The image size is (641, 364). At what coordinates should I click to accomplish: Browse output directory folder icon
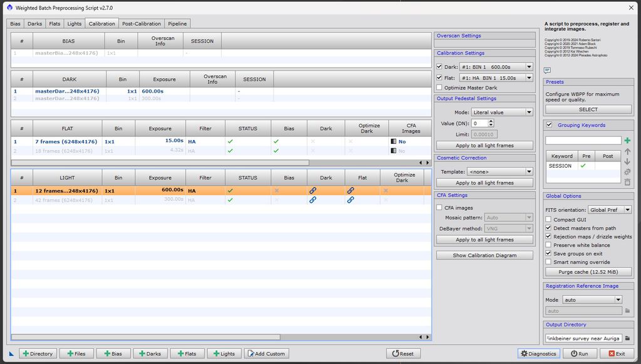coord(627,338)
